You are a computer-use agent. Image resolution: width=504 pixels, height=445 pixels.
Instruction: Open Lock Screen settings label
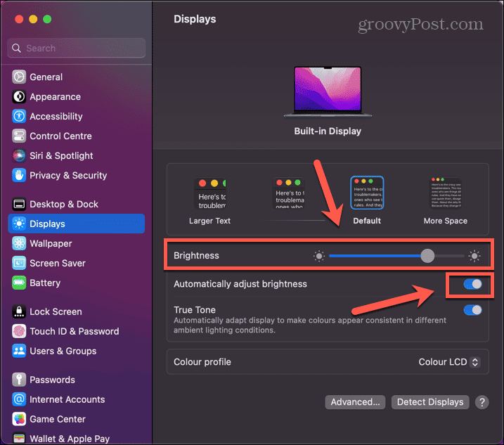(x=56, y=311)
